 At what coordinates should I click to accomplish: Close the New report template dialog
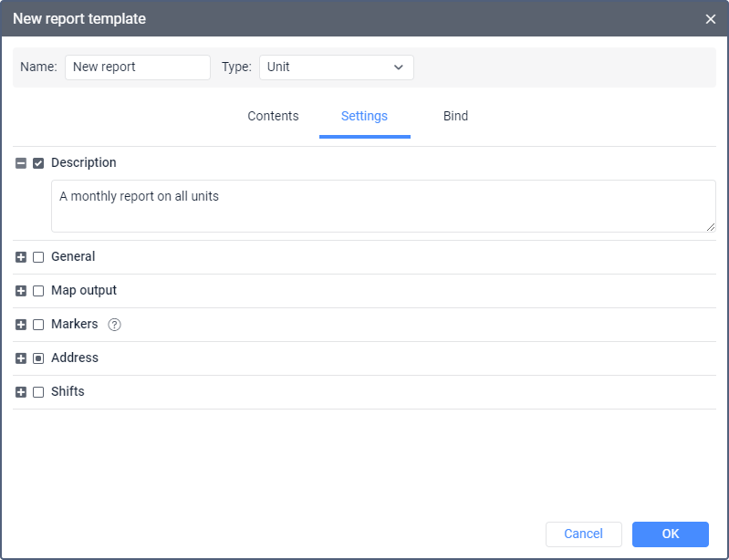[711, 19]
